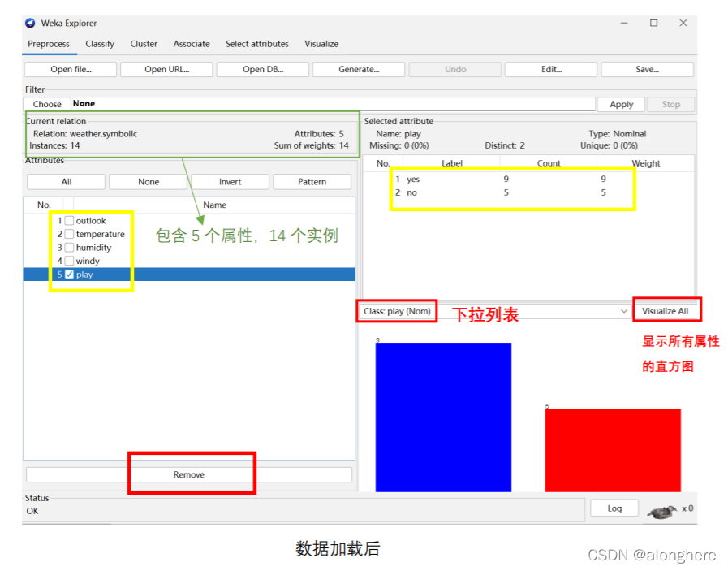This screenshot has height=571, width=728.
Task: Select the humidity attribute row
Action: (x=189, y=247)
